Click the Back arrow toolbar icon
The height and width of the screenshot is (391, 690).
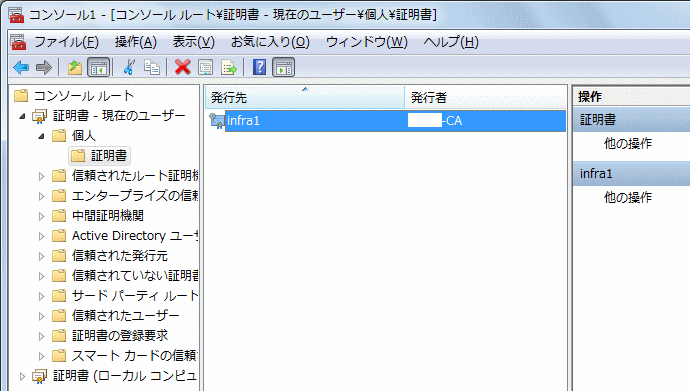(21, 68)
